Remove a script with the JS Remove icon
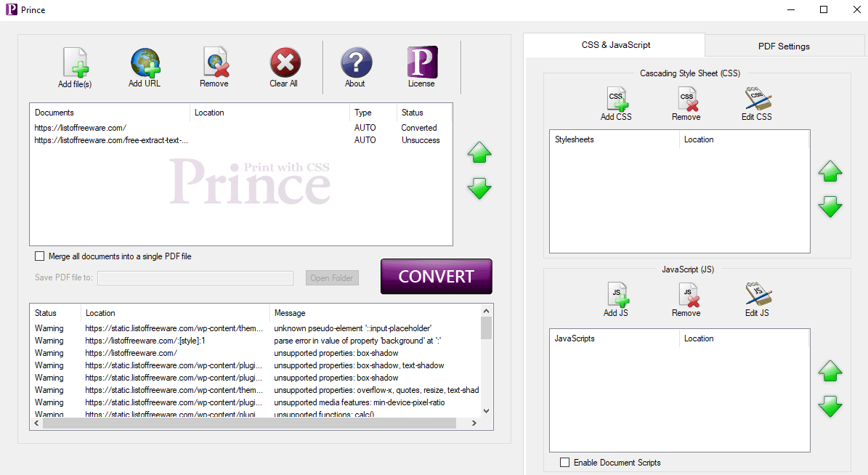 (688, 295)
